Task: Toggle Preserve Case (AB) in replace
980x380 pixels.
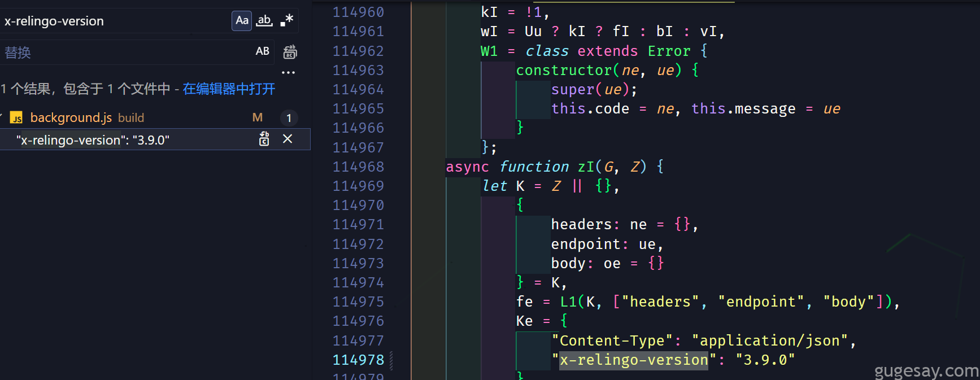Action: 263,51
